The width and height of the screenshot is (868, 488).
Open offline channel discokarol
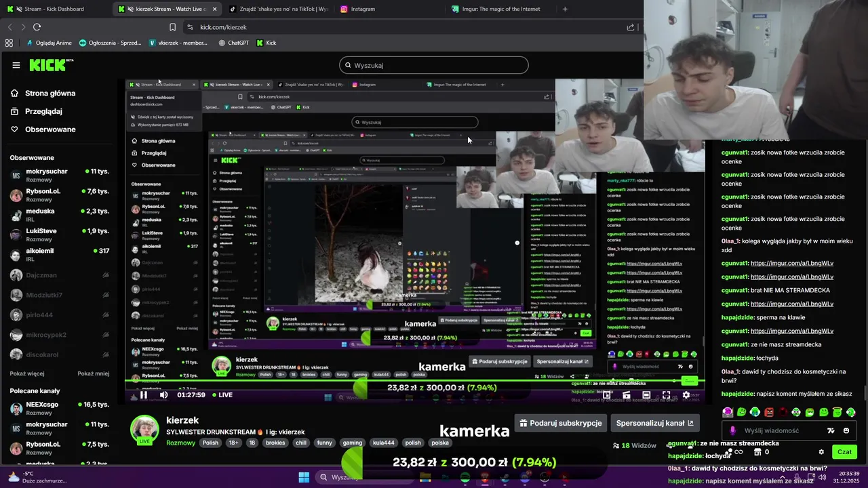pos(60,354)
